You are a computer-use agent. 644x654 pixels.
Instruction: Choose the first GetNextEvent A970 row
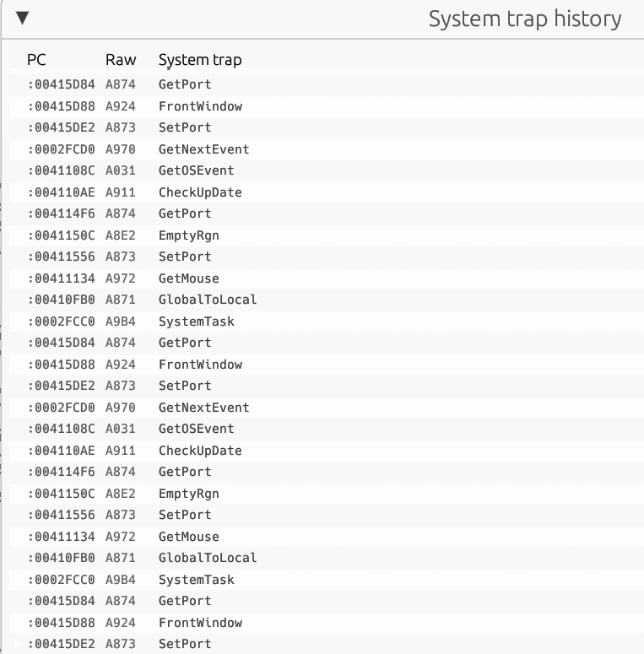pyautogui.click(x=326, y=149)
